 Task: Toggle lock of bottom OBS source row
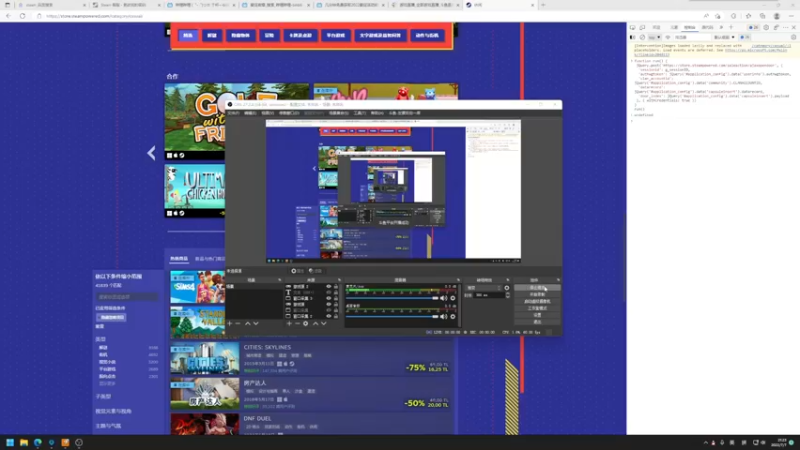pos(336,316)
